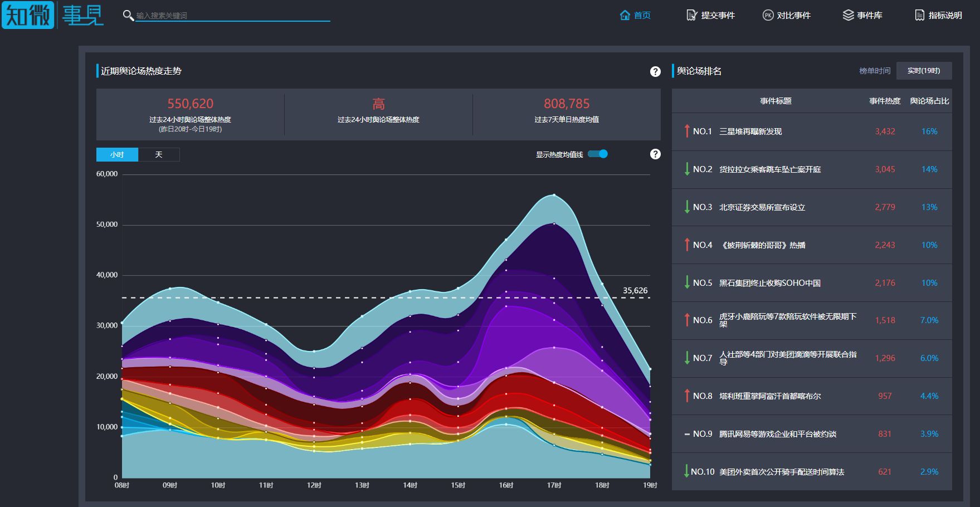Click the 过去7天单日热度均值 stat 808,785
The height and width of the screenshot is (507, 980).
click(x=567, y=104)
